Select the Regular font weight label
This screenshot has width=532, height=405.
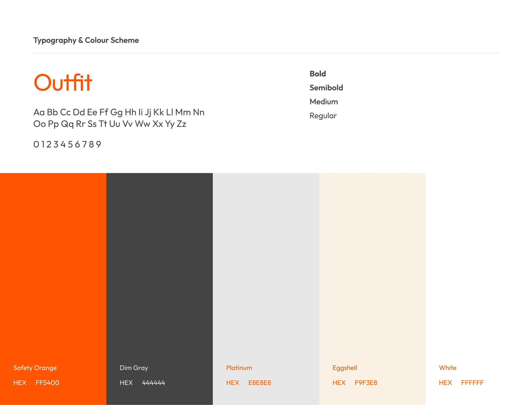[x=323, y=116]
